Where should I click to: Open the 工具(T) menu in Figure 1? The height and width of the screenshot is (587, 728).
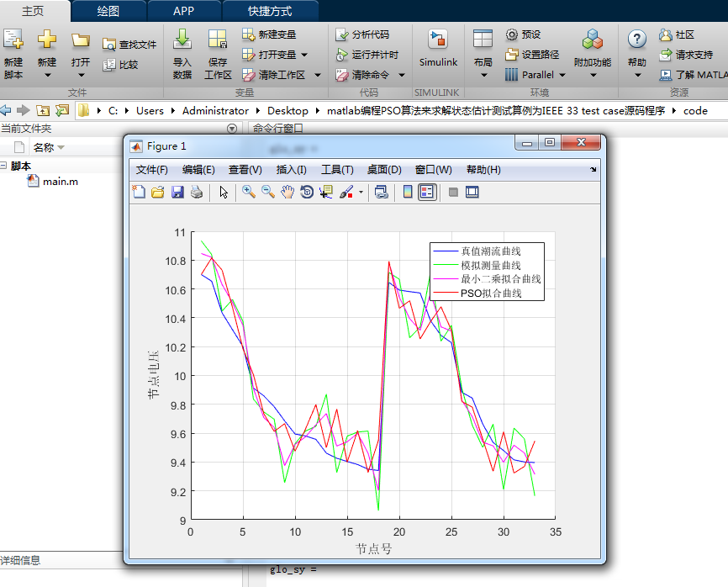[337, 170]
